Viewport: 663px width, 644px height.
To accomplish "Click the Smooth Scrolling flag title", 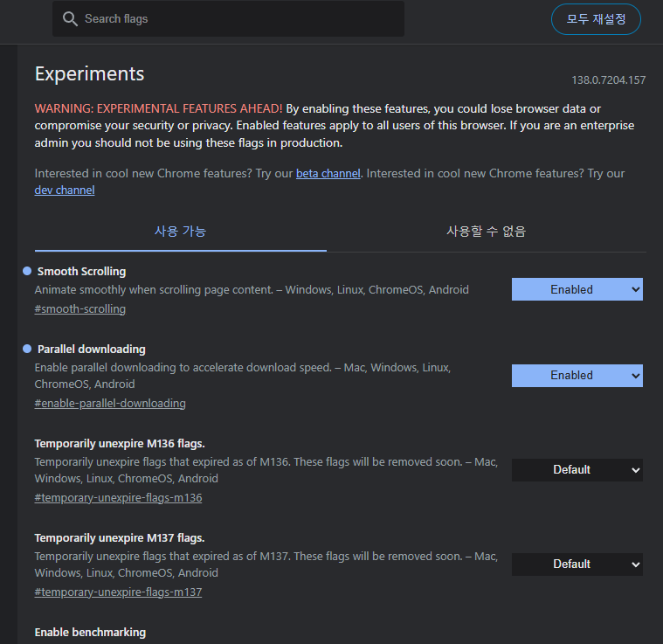I will pos(81,272).
